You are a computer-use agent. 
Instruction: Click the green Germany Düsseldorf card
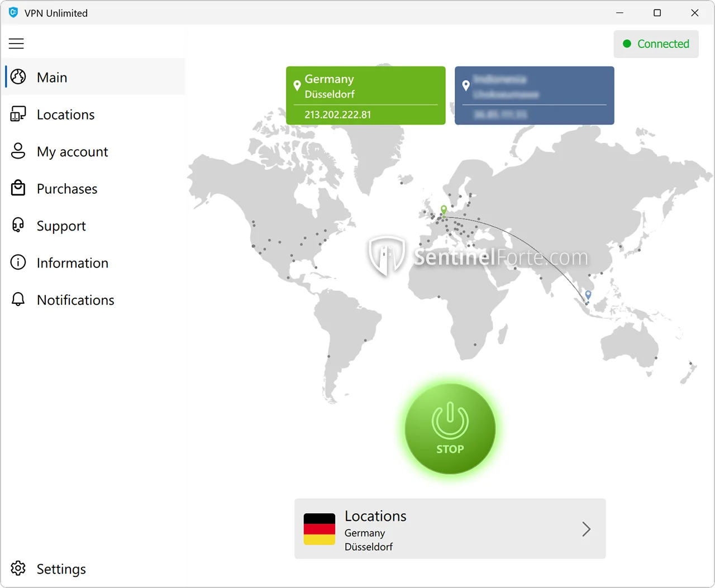click(x=366, y=95)
